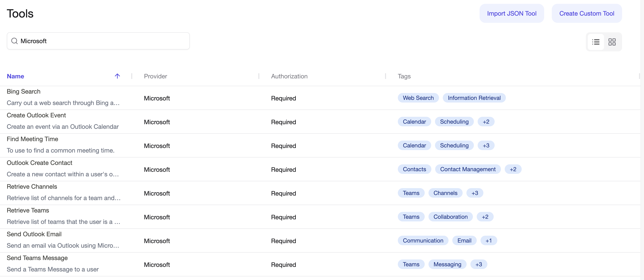
Task: Expand +2 tags for Outlook Create Contact
Action: (x=513, y=169)
